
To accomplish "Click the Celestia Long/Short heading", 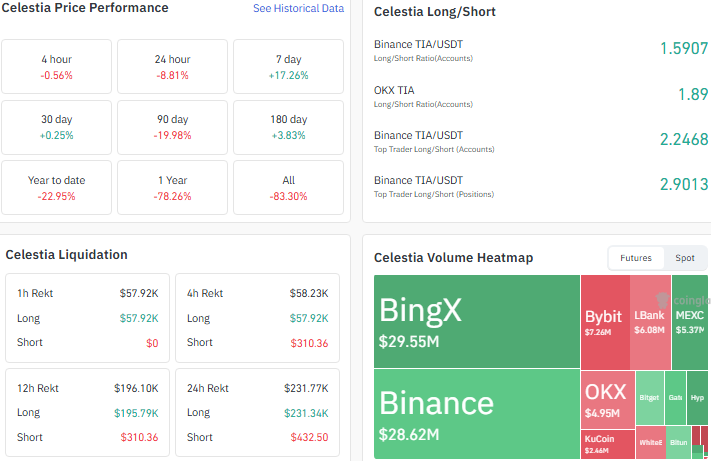I will [434, 12].
